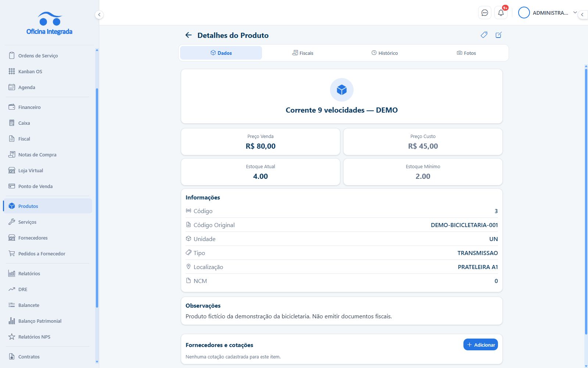588x368 pixels.
Task: Switch to the Fiscais tab
Action: pyautogui.click(x=303, y=53)
